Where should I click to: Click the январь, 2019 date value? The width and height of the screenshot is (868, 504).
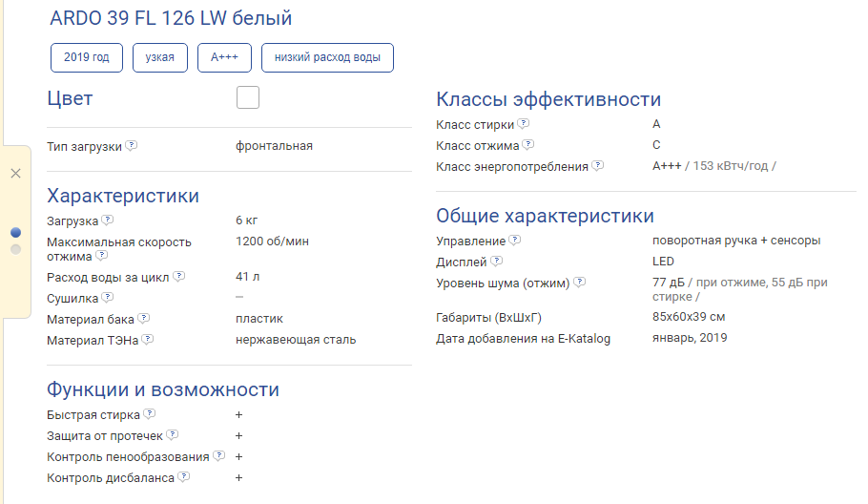coord(690,339)
